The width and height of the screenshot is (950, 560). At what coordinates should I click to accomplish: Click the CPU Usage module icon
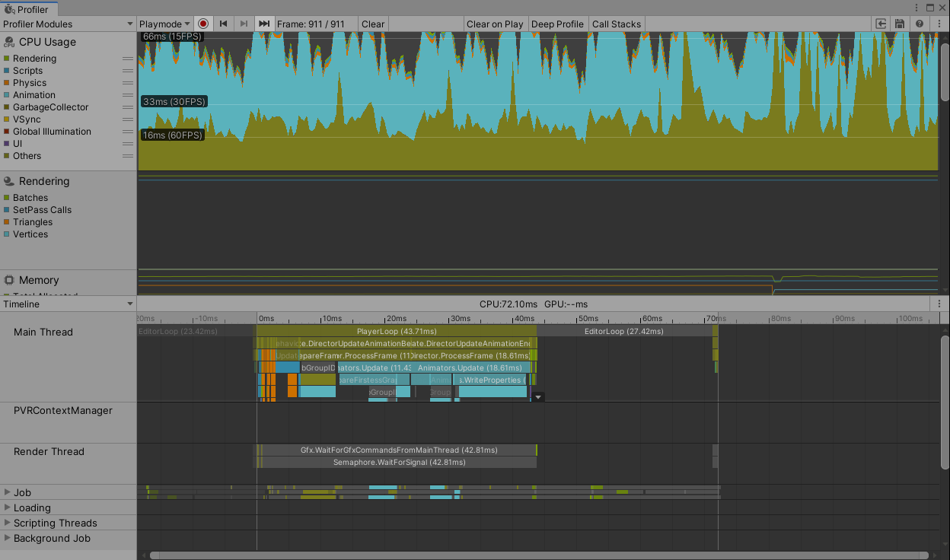pyautogui.click(x=9, y=43)
